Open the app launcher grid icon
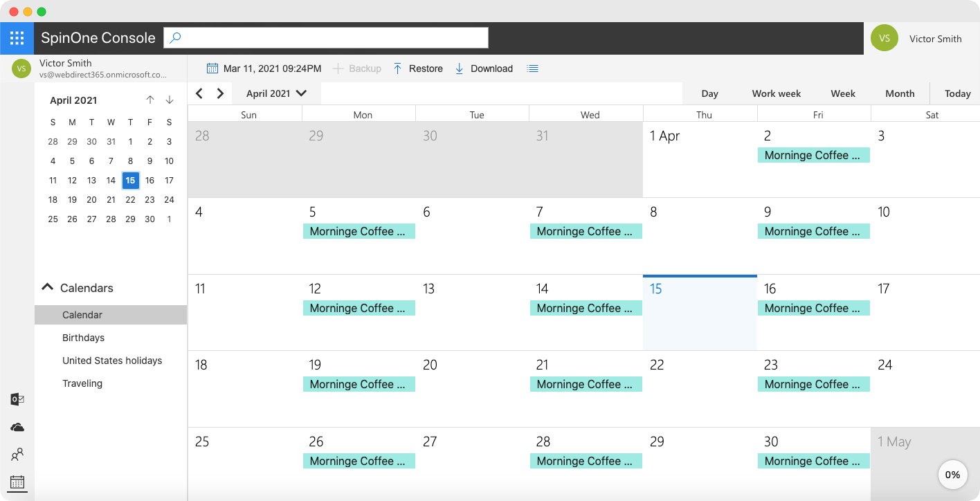 17,38
